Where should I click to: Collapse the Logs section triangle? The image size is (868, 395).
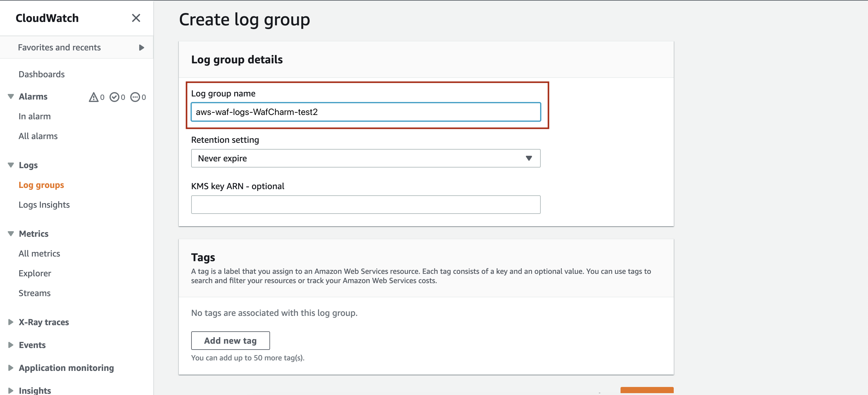[x=11, y=165]
